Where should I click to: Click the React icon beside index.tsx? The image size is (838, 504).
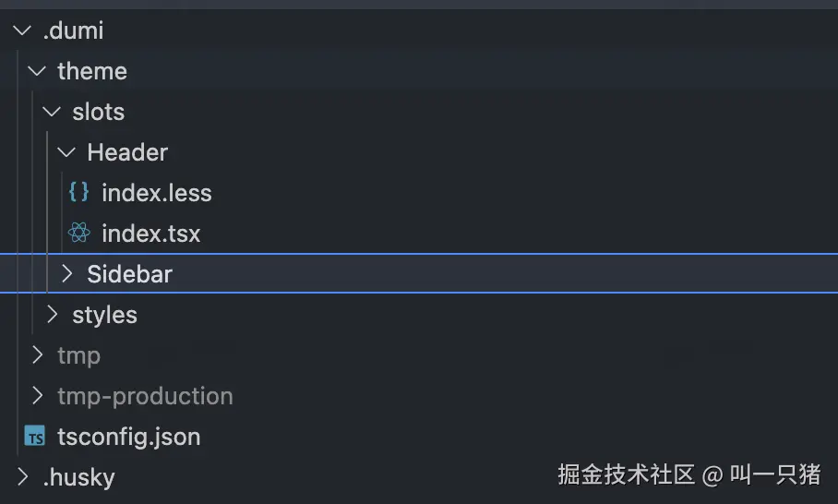(x=79, y=234)
